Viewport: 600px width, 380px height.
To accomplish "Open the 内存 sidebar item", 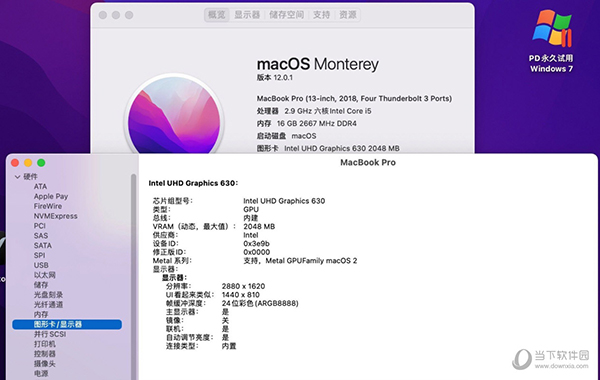I will click(x=41, y=315).
